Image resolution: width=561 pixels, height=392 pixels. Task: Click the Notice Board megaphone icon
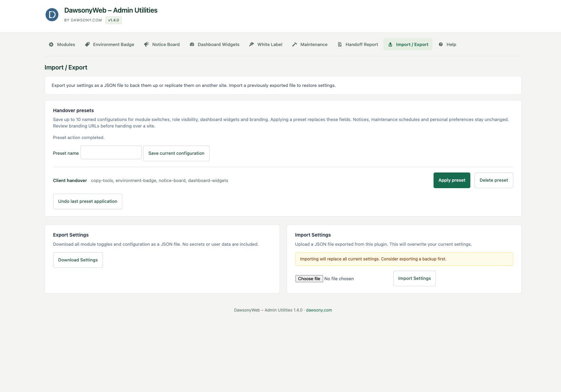pyautogui.click(x=146, y=44)
